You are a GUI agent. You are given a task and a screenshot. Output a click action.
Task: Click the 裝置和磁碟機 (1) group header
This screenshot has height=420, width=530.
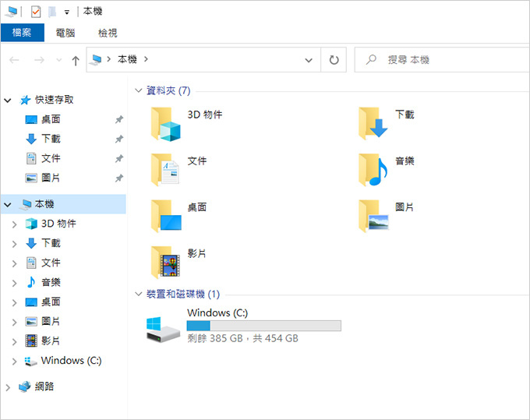[x=183, y=294]
